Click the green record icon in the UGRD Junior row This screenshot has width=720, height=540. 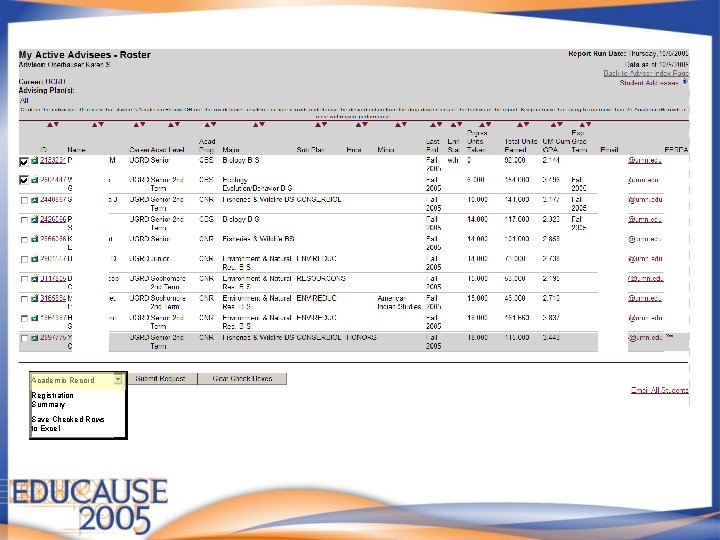(x=34, y=259)
